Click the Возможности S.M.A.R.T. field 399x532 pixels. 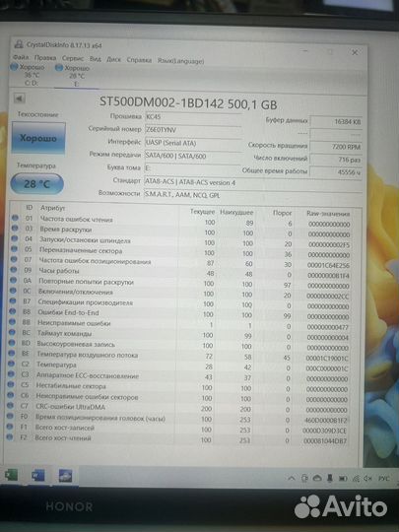(253, 195)
